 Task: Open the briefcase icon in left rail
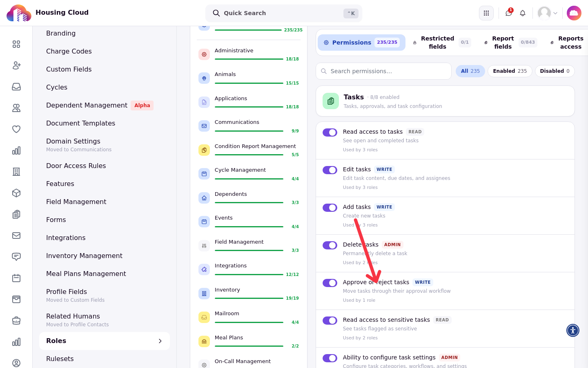tap(16, 321)
